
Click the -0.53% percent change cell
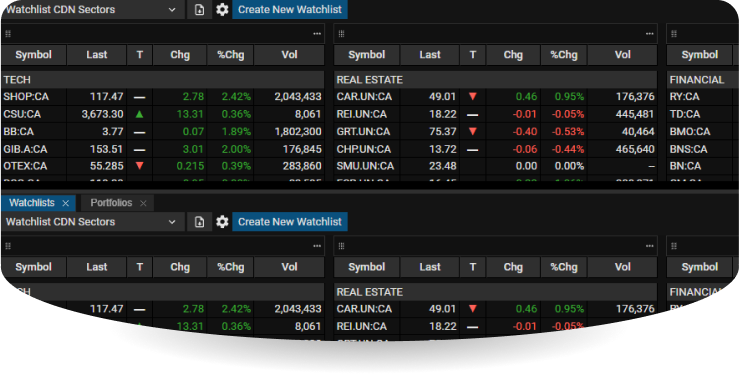point(568,131)
